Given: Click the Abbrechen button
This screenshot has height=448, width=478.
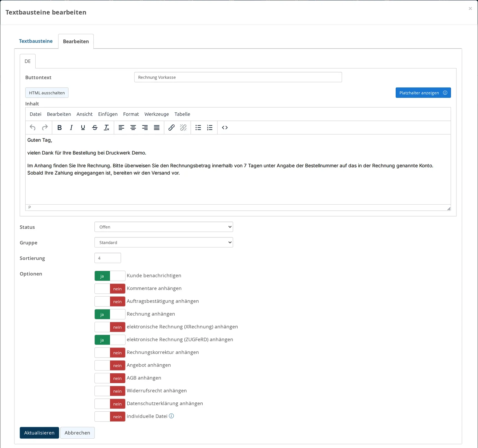Looking at the screenshot, I should click(77, 433).
